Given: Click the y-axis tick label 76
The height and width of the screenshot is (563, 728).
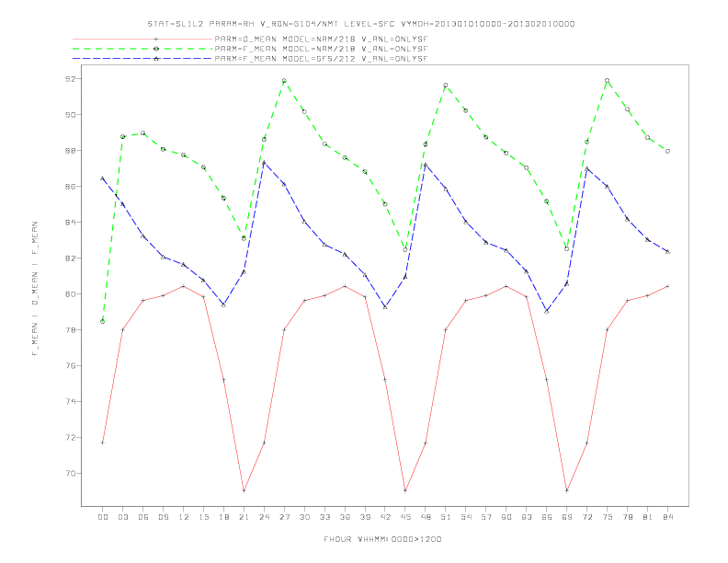Looking at the screenshot, I should pos(70,365).
